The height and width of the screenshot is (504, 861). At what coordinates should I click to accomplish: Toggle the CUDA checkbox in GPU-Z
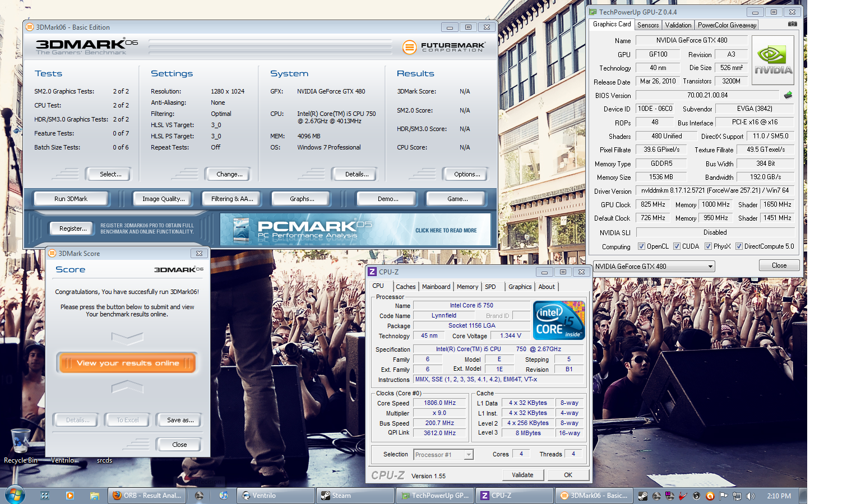point(677,246)
